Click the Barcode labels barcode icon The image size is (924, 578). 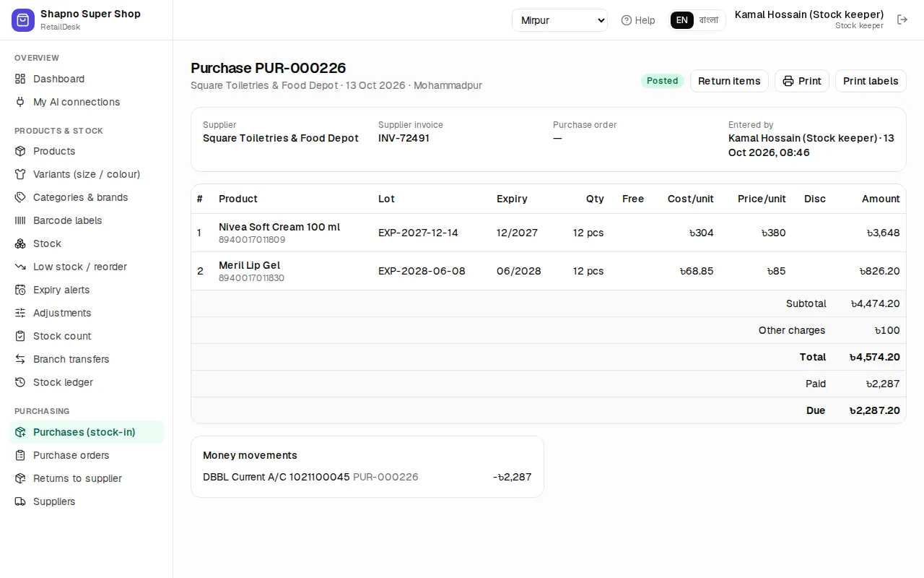[x=20, y=220]
